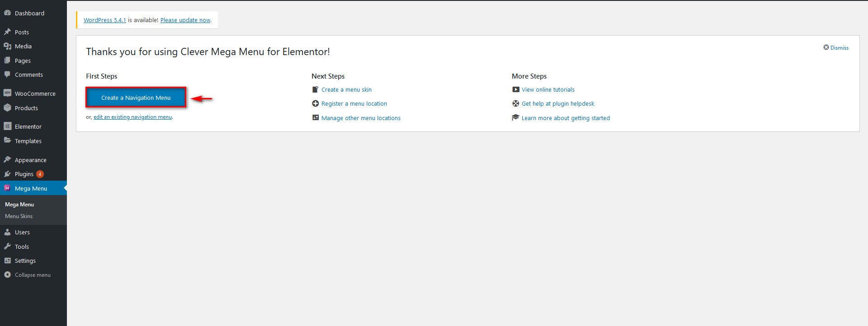This screenshot has height=326, width=868.
Task: Open the Get help at plugin helpdesk link
Action: coord(558,103)
